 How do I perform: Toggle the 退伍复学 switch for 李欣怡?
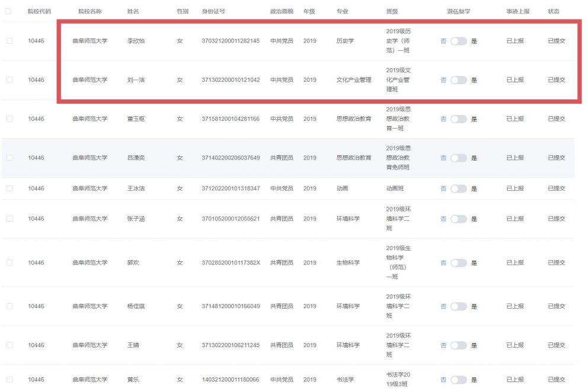(x=459, y=41)
